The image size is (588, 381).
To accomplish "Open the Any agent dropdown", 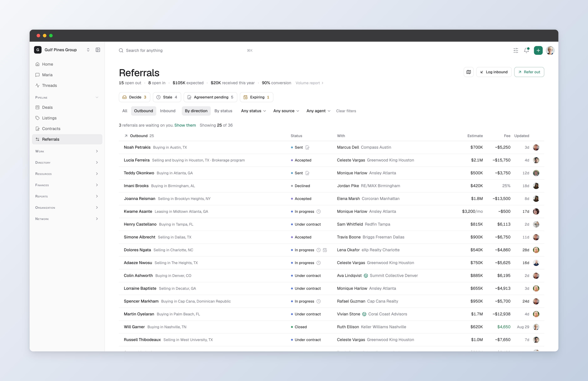I will click(318, 111).
